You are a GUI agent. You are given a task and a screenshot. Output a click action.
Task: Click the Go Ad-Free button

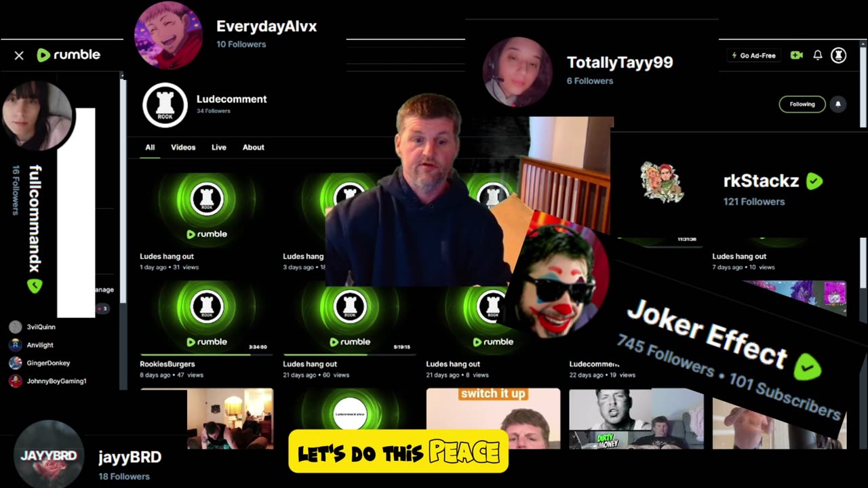(754, 56)
